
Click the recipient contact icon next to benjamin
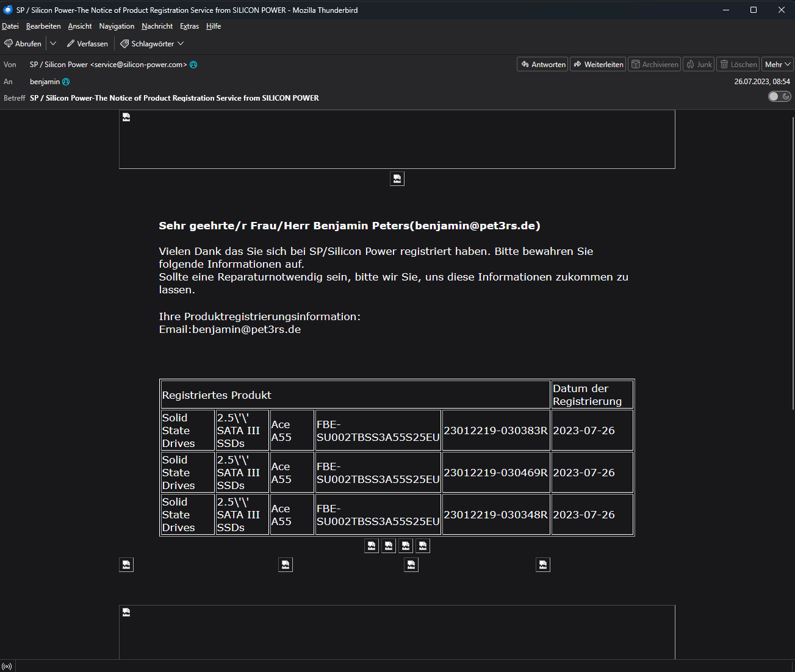point(66,82)
